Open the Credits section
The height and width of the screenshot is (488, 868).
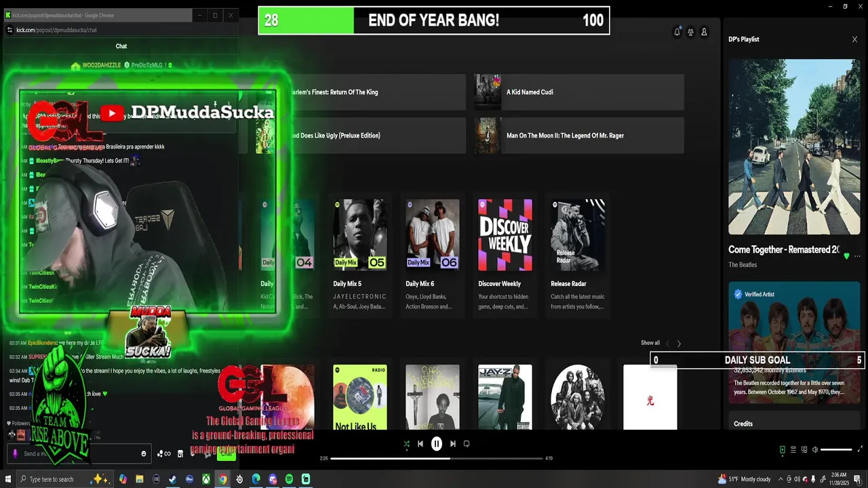pos(743,424)
